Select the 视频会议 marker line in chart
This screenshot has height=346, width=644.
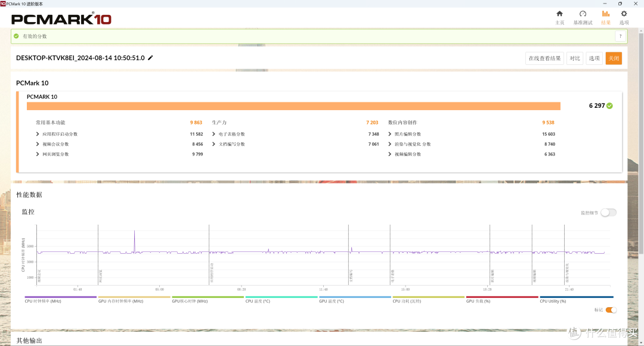[36, 254]
